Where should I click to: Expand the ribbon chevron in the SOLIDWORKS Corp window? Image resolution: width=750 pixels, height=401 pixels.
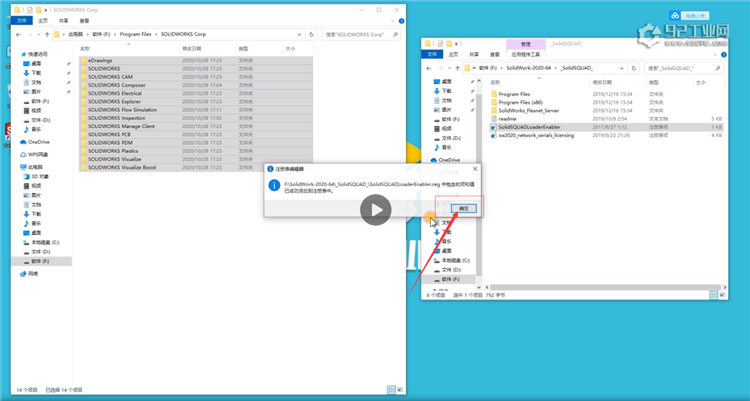[x=393, y=21]
